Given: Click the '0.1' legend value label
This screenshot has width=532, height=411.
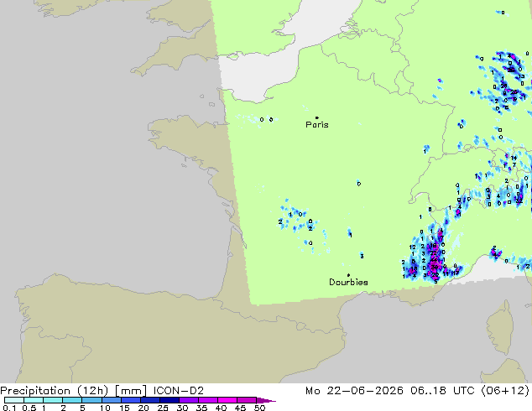Looking at the screenshot, I should click(9, 408).
